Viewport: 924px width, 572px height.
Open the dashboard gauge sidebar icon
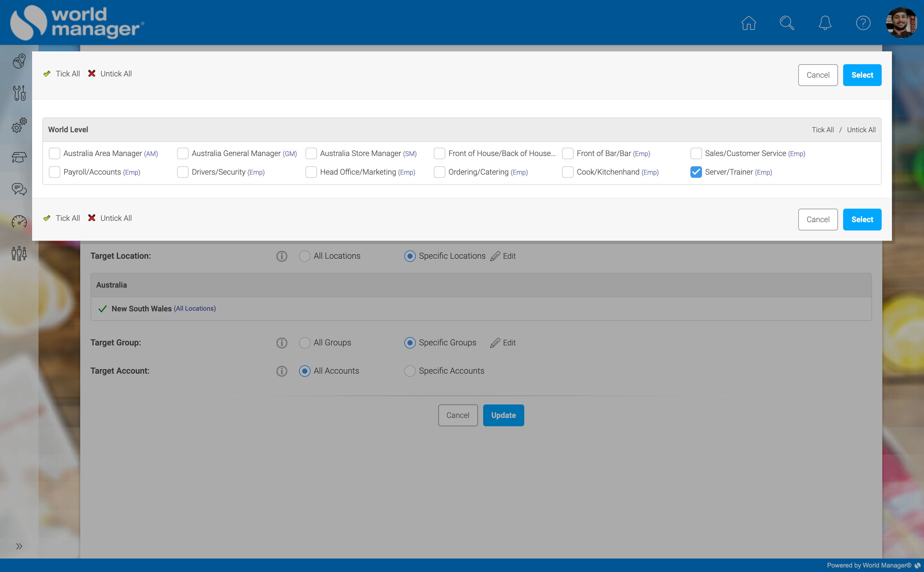[x=19, y=221]
